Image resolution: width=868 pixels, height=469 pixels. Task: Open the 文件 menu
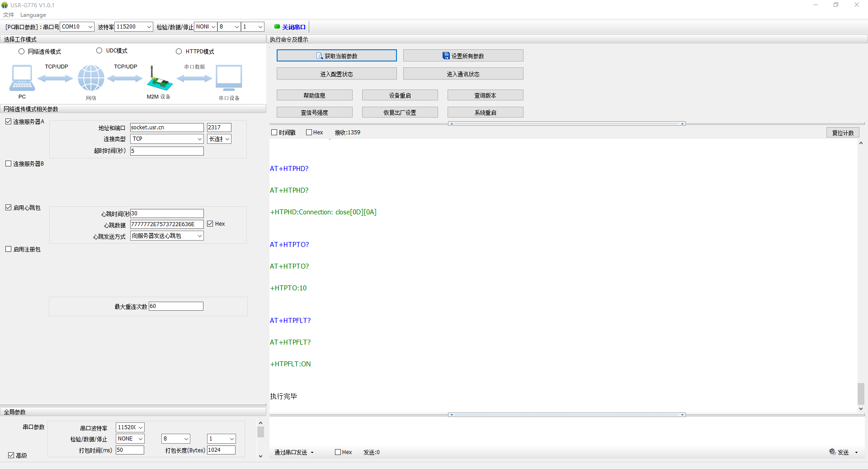click(x=9, y=15)
